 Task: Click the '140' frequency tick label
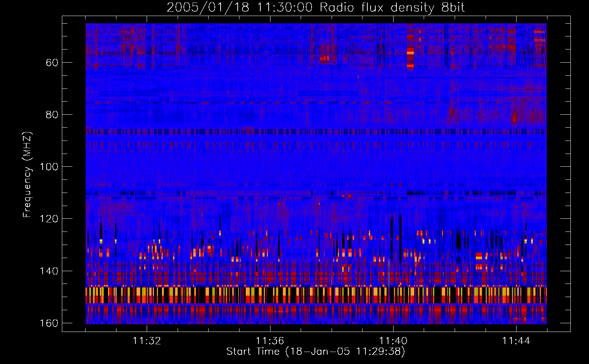pyautogui.click(x=49, y=271)
